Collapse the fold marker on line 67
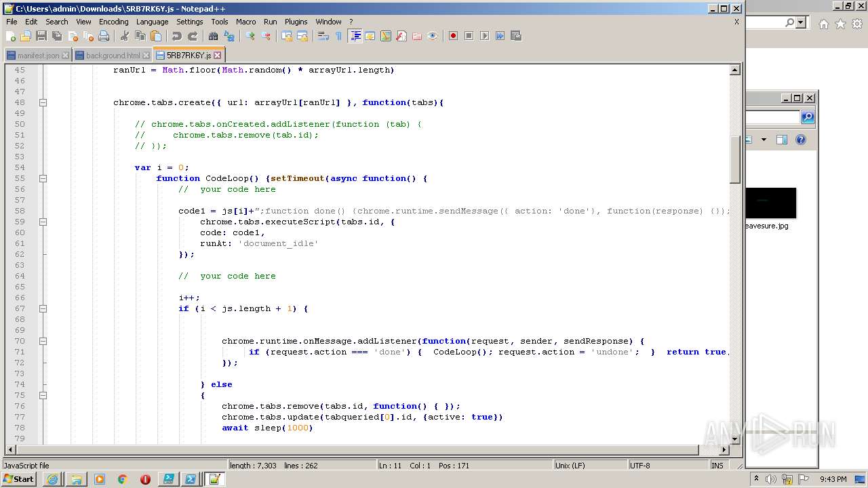This screenshot has height=488, width=868. [x=43, y=308]
